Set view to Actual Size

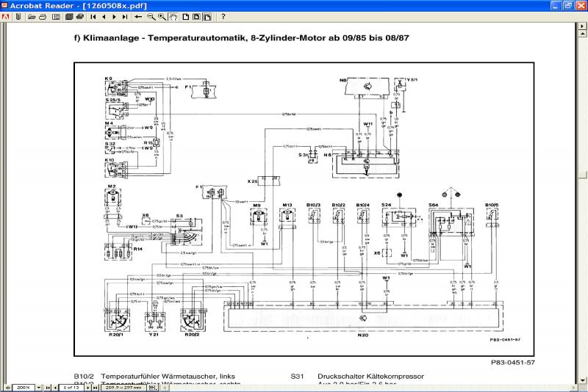pyautogui.click(x=186, y=16)
